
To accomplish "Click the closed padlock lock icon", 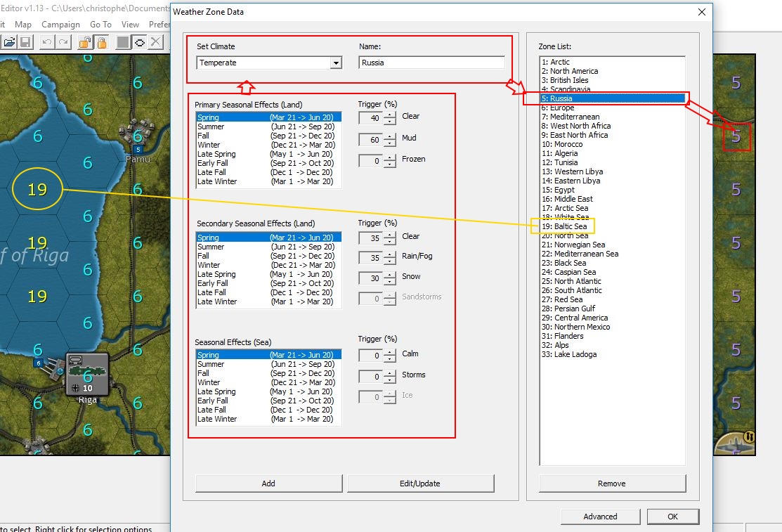I will pos(102,42).
